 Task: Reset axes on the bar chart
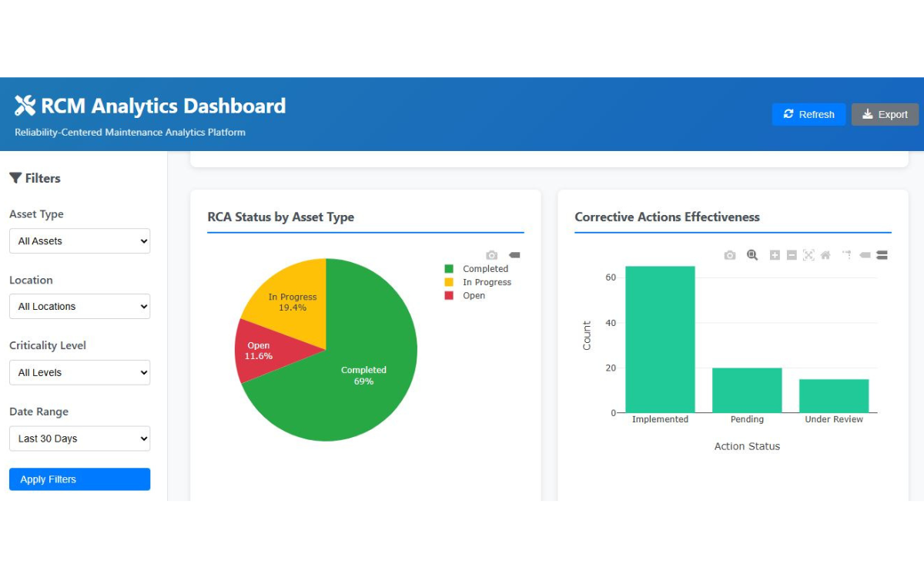pos(824,254)
